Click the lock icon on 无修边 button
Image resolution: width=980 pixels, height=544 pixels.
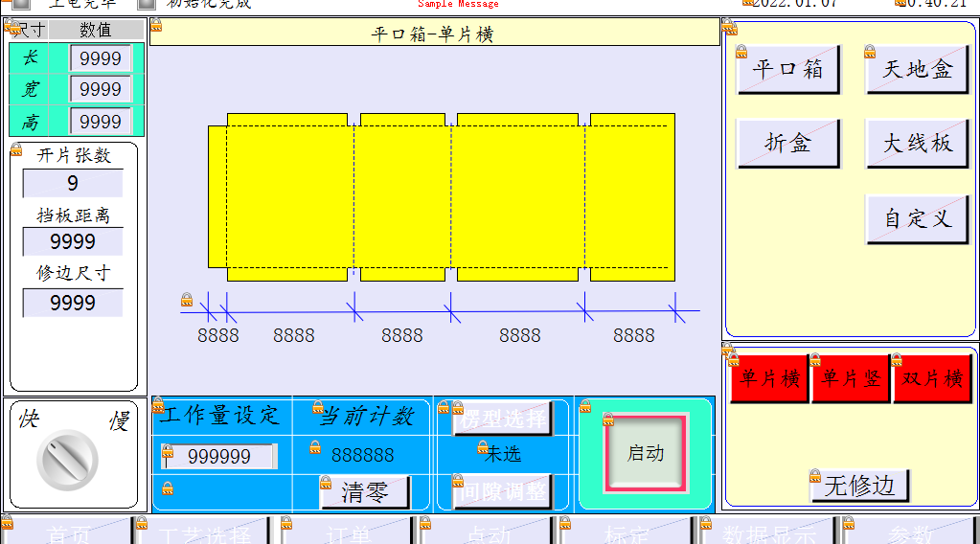tap(815, 476)
